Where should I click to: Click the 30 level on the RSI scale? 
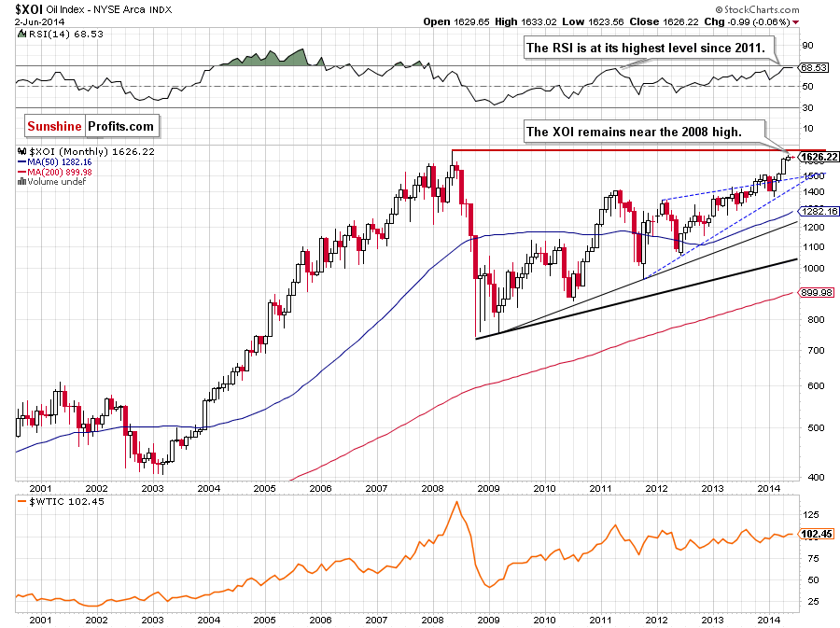pyautogui.click(x=807, y=107)
